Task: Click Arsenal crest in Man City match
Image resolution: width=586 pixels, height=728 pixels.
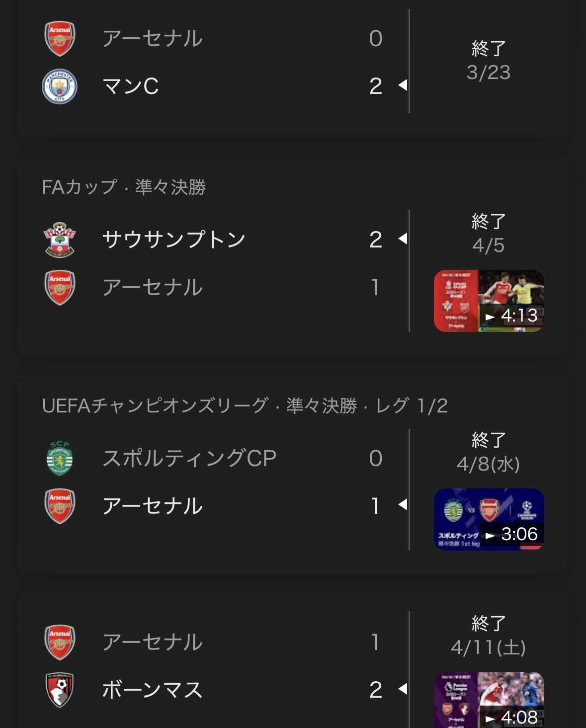Action: [60, 38]
